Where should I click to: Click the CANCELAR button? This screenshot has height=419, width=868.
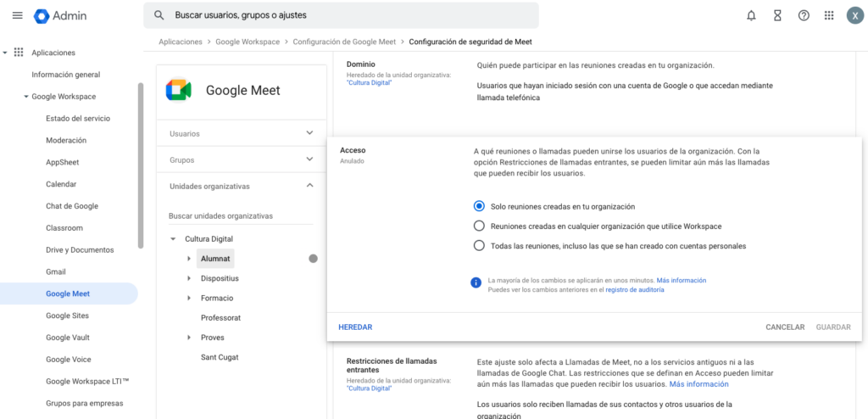(x=784, y=327)
